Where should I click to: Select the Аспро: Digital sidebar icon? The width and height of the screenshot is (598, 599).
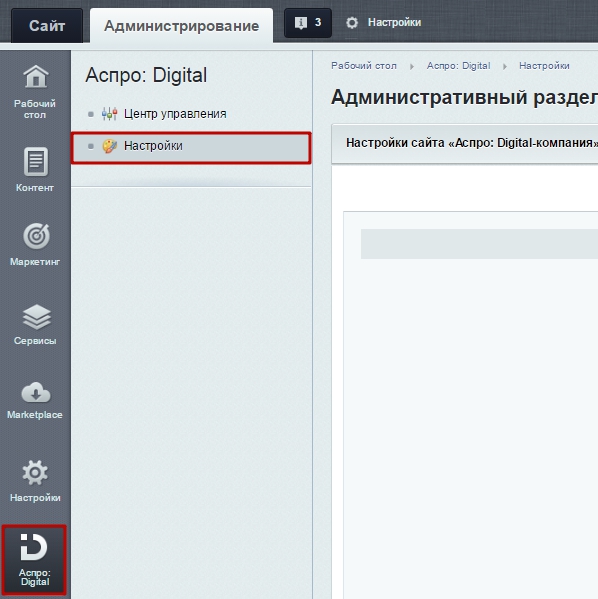(x=34, y=560)
